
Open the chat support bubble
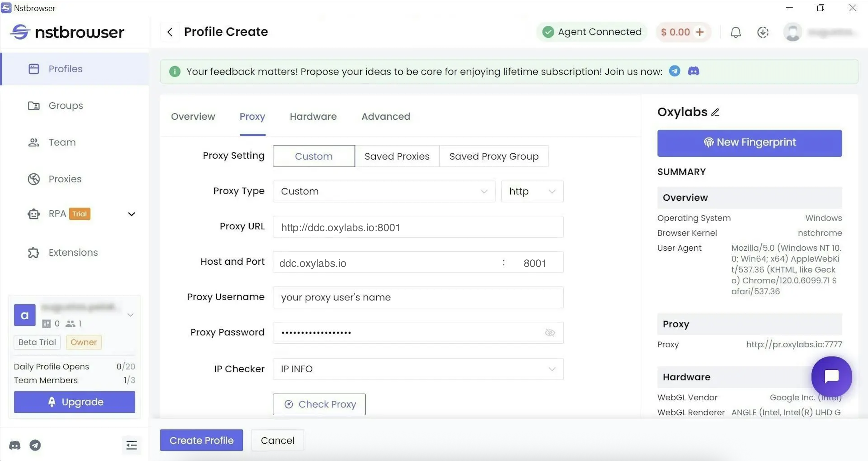[831, 377]
